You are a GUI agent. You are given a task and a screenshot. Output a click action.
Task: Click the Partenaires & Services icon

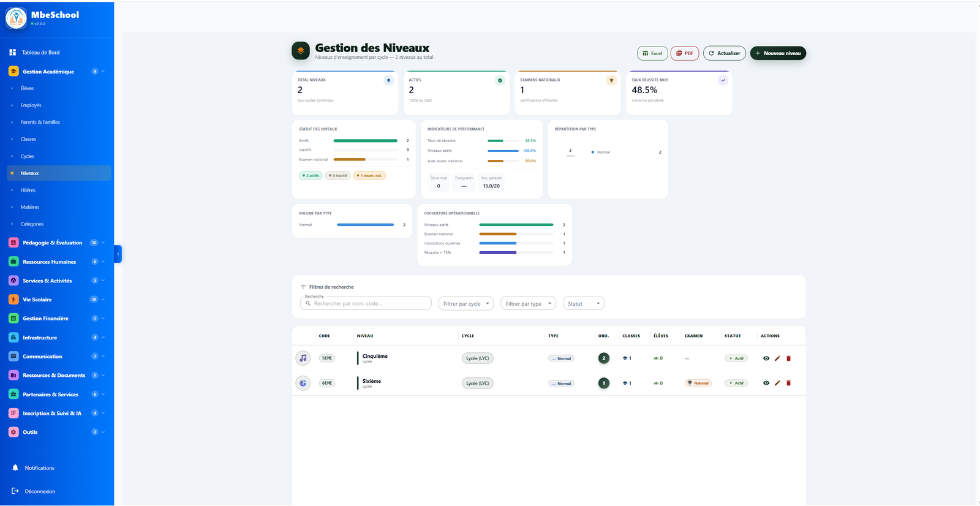(13, 395)
